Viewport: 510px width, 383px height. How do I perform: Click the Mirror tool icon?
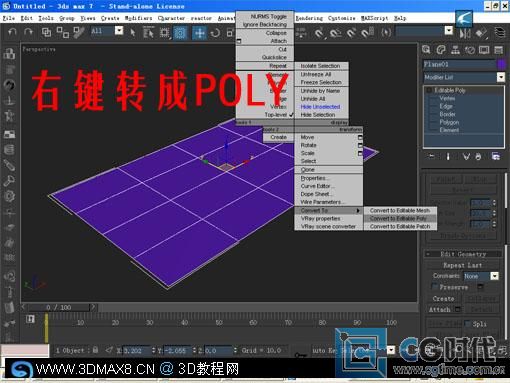point(465,33)
